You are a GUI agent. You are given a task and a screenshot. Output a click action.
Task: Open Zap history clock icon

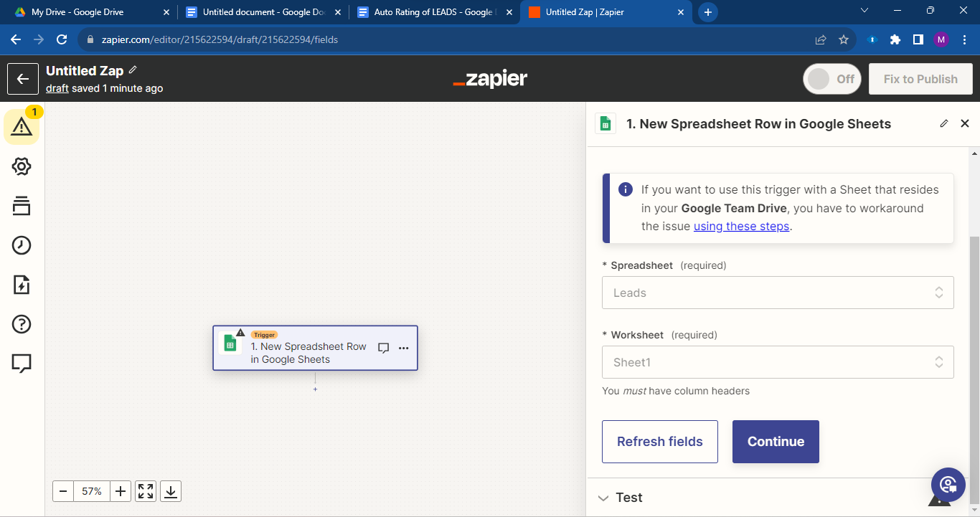click(22, 245)
